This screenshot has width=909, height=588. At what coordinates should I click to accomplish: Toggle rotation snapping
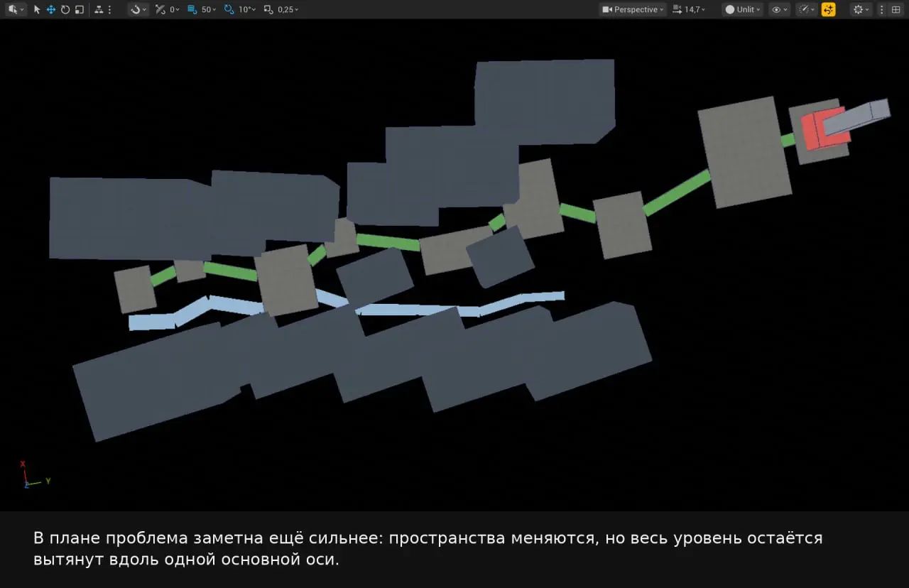pyautogui.click(x=229, y=9)
